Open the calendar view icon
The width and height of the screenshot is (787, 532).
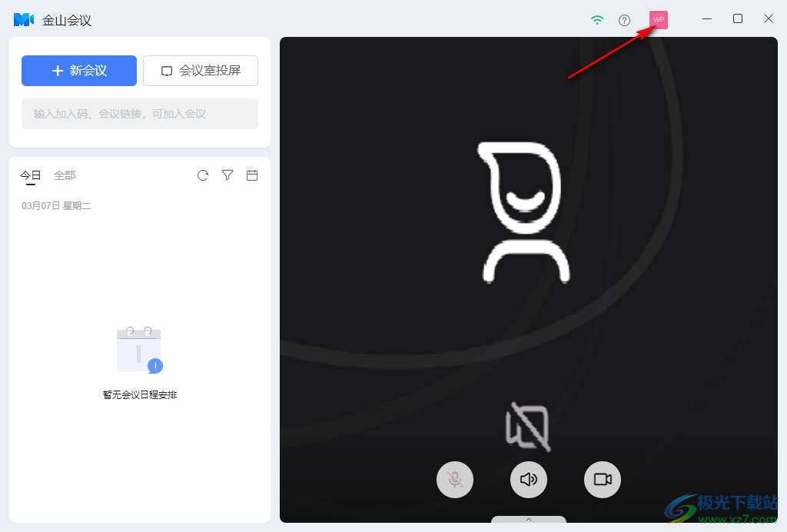pos(251,175)
